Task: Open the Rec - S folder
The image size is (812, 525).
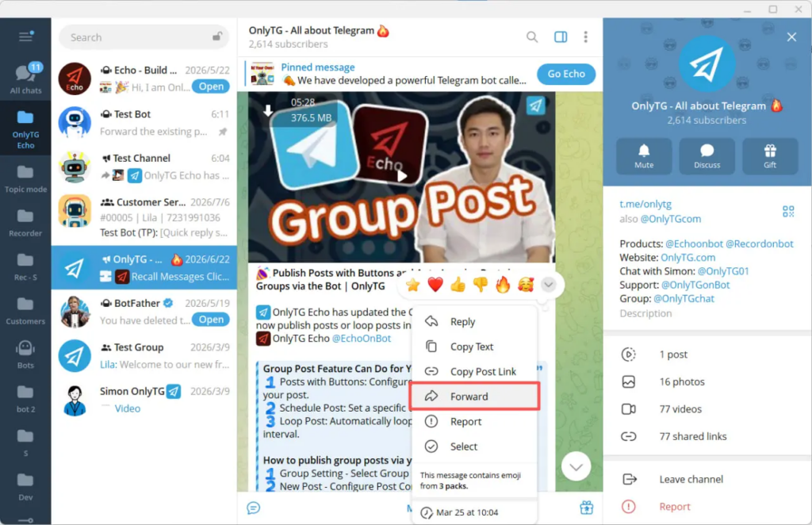Action: [25, 266]
